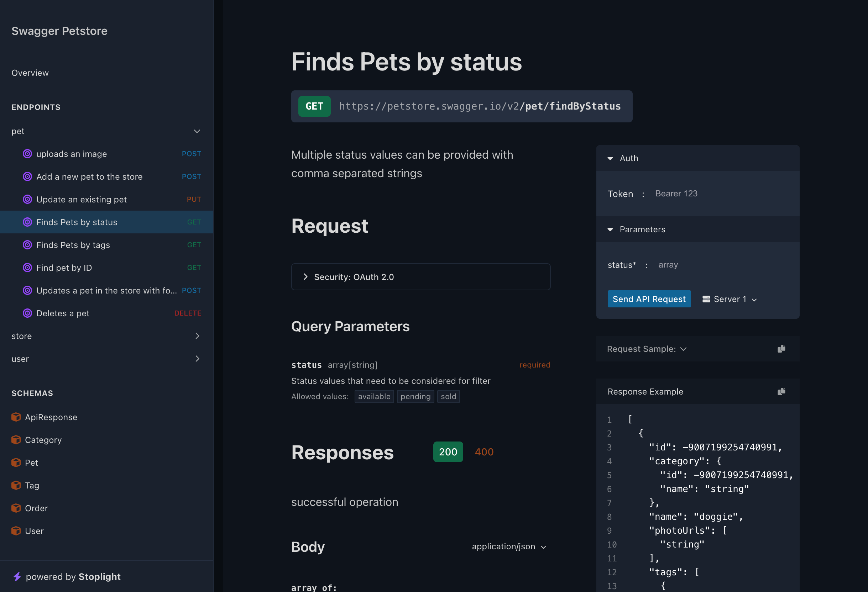Viewport: 868px width, 592px height.
Task: Click the target icon beside uploads an image
Action: (x=27, y=154)
